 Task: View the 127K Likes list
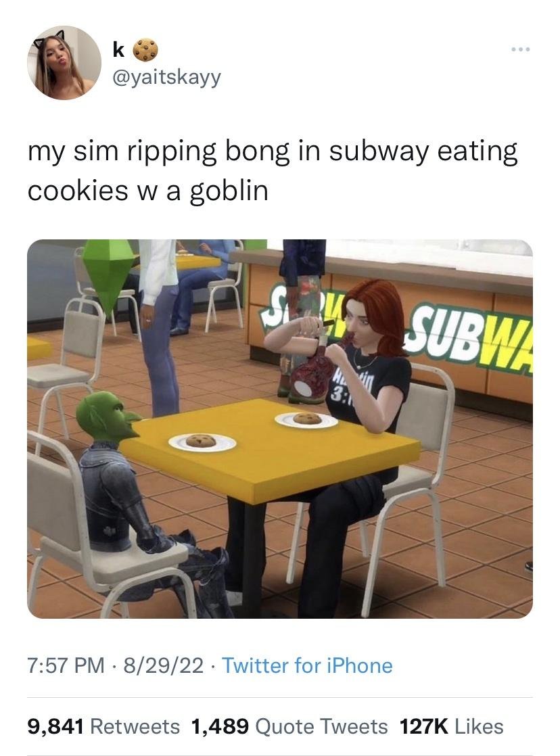point(452,727)
